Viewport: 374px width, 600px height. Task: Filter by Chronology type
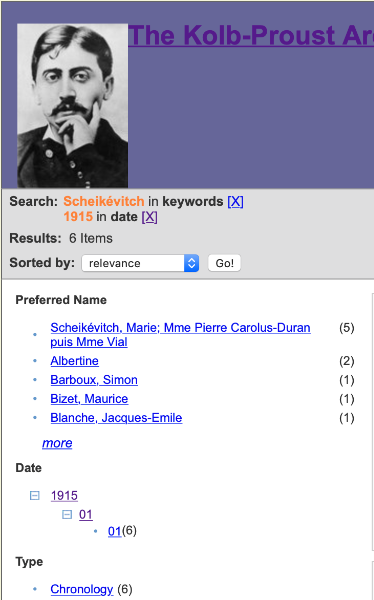click(82, 589)
